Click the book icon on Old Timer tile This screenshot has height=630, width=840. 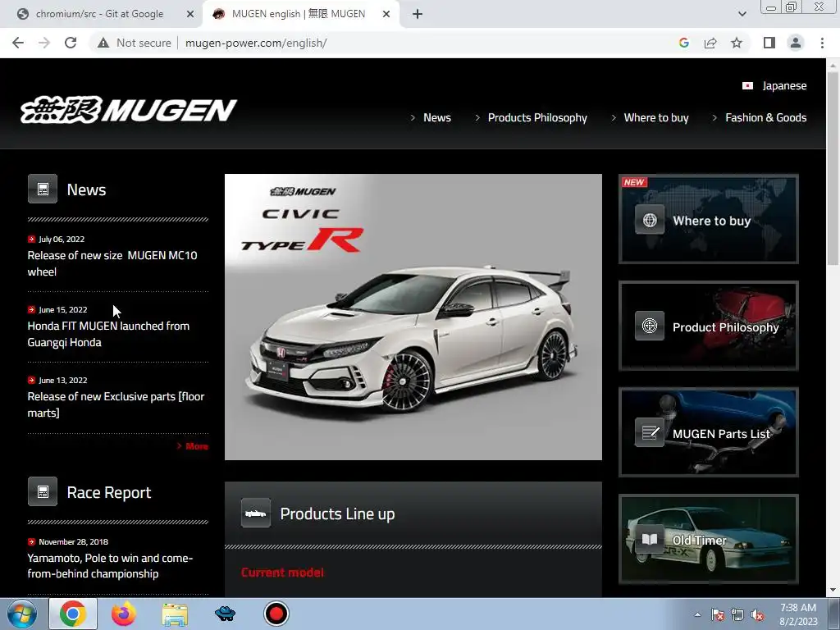[x=650, y=539]
